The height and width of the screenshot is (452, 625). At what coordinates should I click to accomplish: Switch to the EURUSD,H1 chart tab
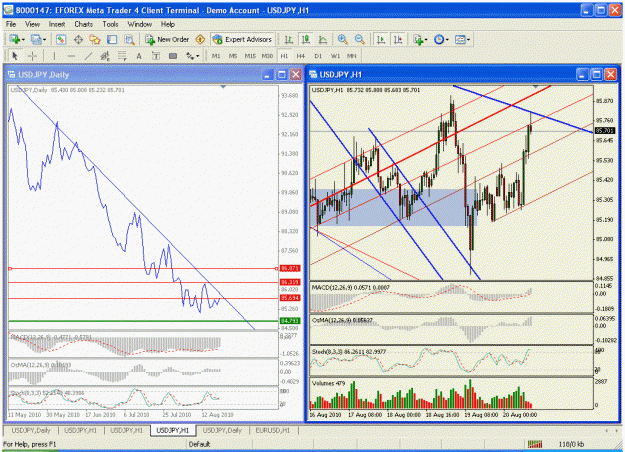tap(273, 430)
